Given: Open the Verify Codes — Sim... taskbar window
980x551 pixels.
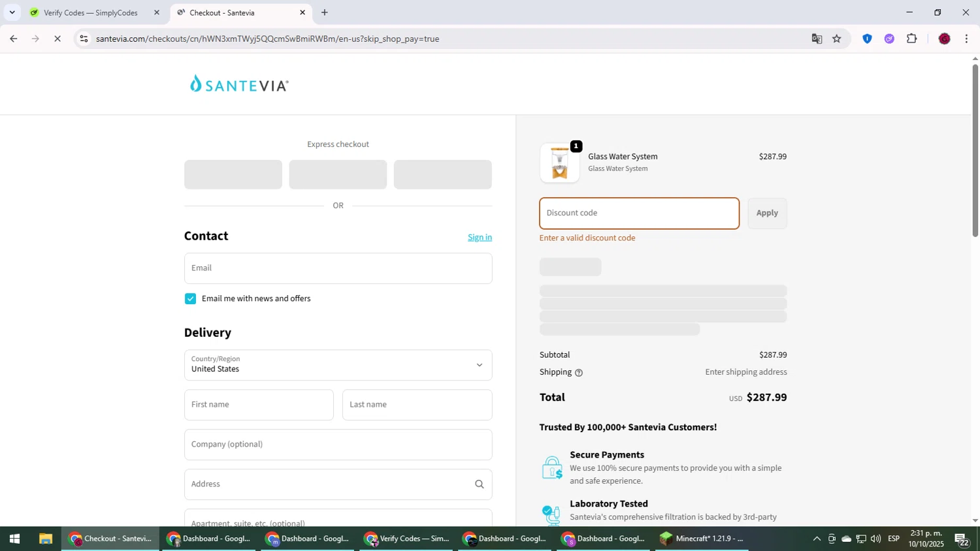Looking at the screenshot, I should 406,539.
